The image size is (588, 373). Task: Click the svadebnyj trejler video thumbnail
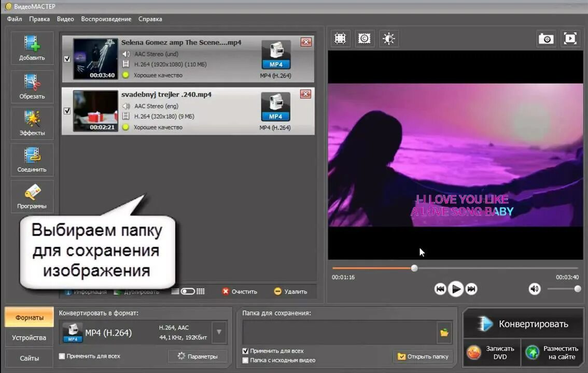(x=95, y=111)
